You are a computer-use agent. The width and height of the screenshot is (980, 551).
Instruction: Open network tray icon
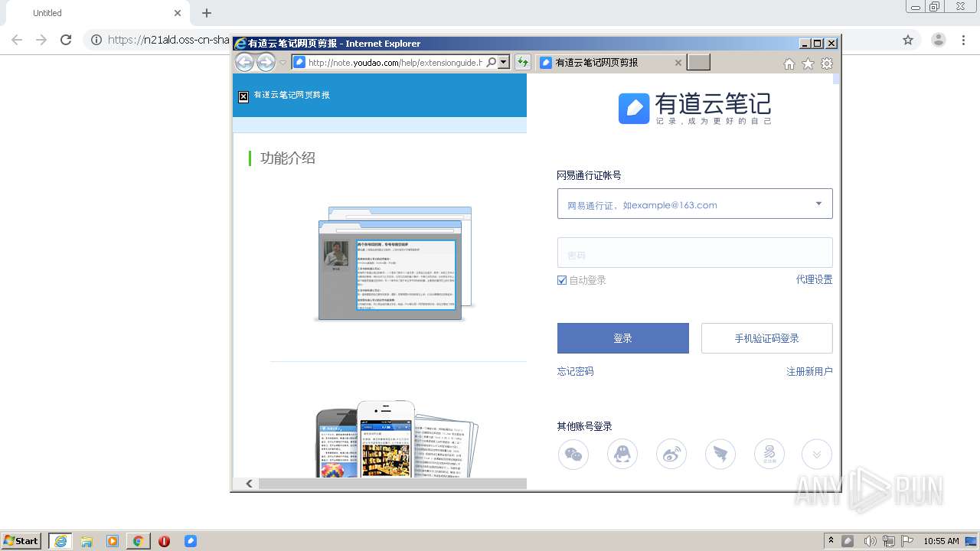[x=889, y=541]
